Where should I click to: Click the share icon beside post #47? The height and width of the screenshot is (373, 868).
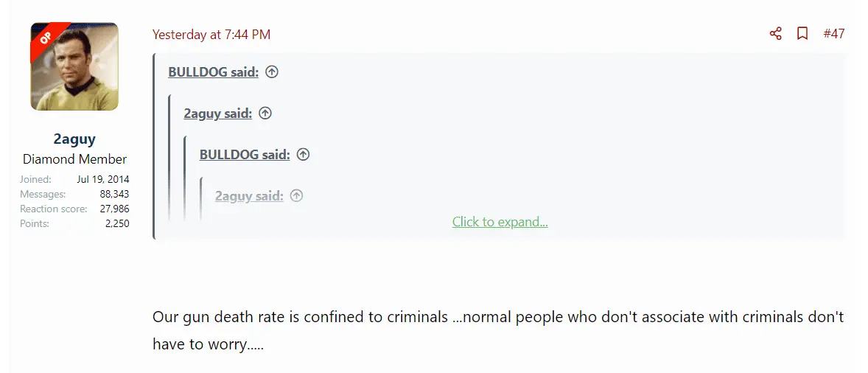tap(775, 34)
